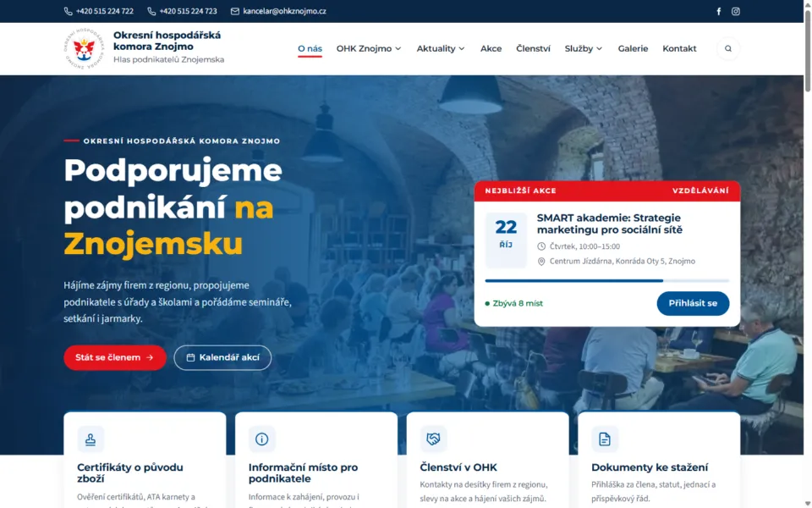The width and height of the screenshot is (812, 508).
Task: Click the VZDĚLÁVÁNÍ category label
Action: pos(700,190)
